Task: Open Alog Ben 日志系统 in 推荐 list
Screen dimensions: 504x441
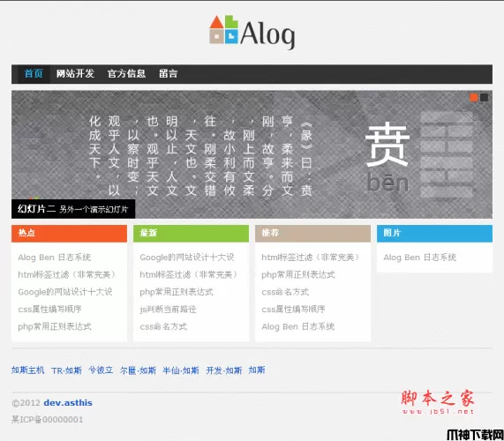Action: tap(298, 326)
